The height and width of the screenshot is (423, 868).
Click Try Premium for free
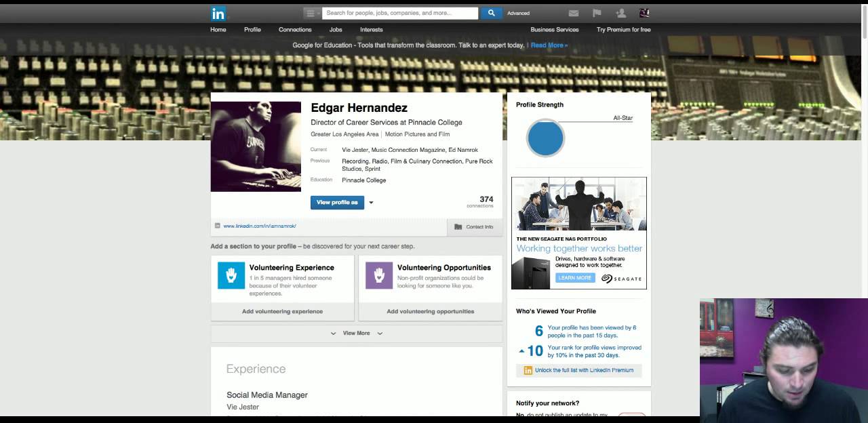click(x=623, y=30)
